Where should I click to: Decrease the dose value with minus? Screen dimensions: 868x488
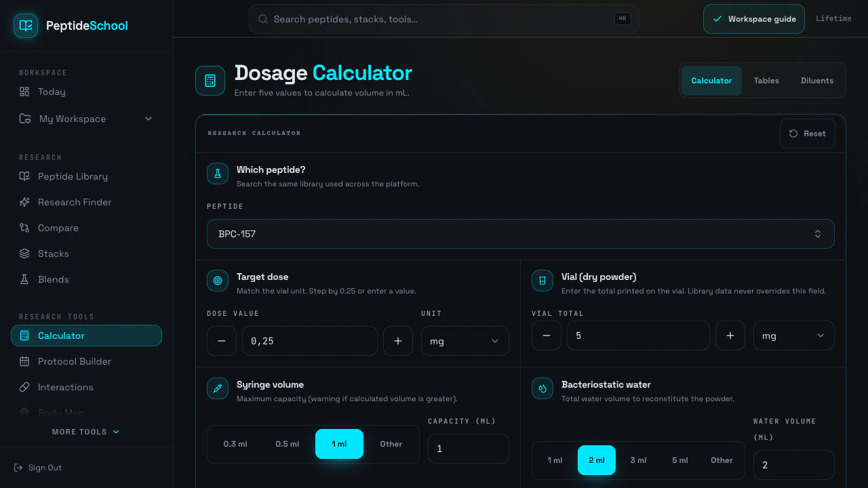pos(222,341)
